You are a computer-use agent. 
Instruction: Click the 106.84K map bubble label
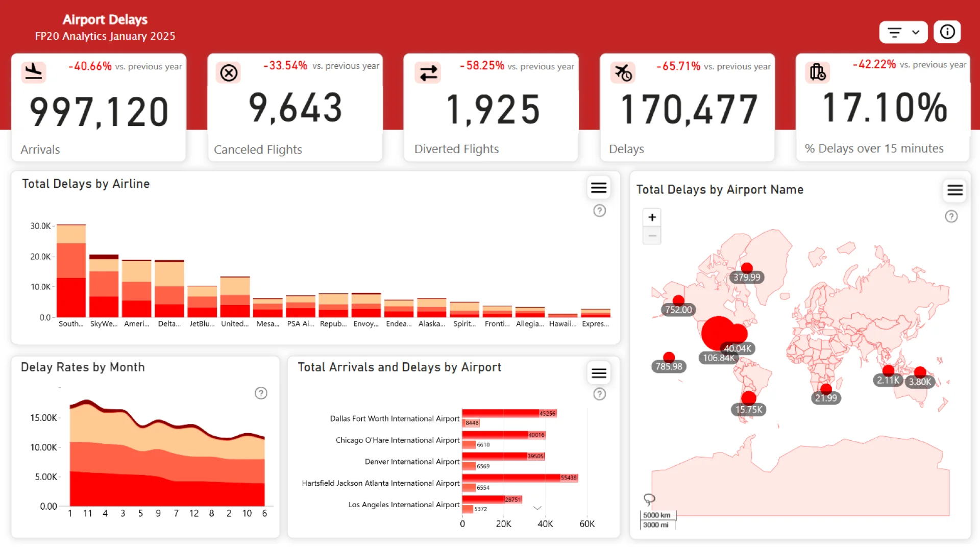tap(719, 358)
